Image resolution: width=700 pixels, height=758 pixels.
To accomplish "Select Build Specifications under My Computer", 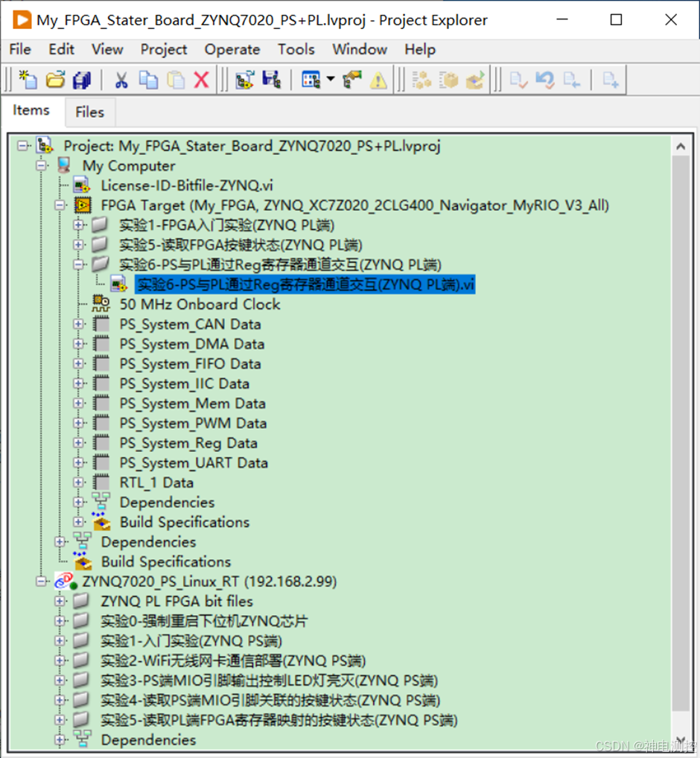I will pos(166,561).
